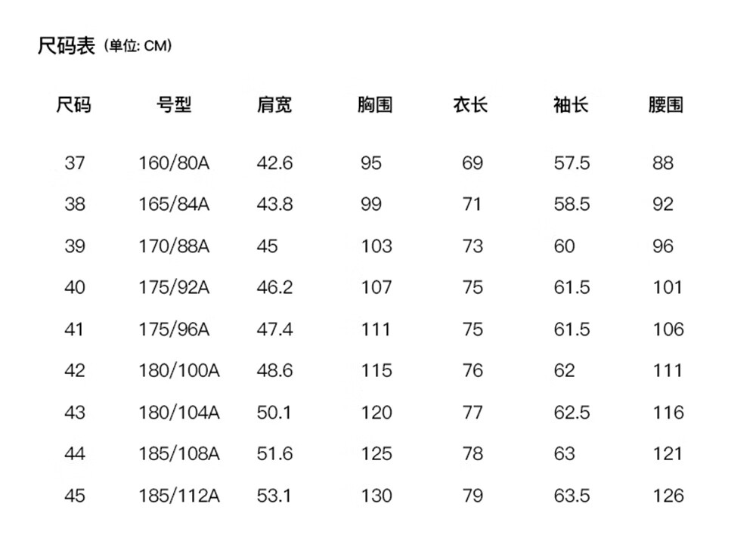This screenshot has width=756, height=544.
Task: Select the 165/84A 号型 cell
Action: [x=174, y=205]
